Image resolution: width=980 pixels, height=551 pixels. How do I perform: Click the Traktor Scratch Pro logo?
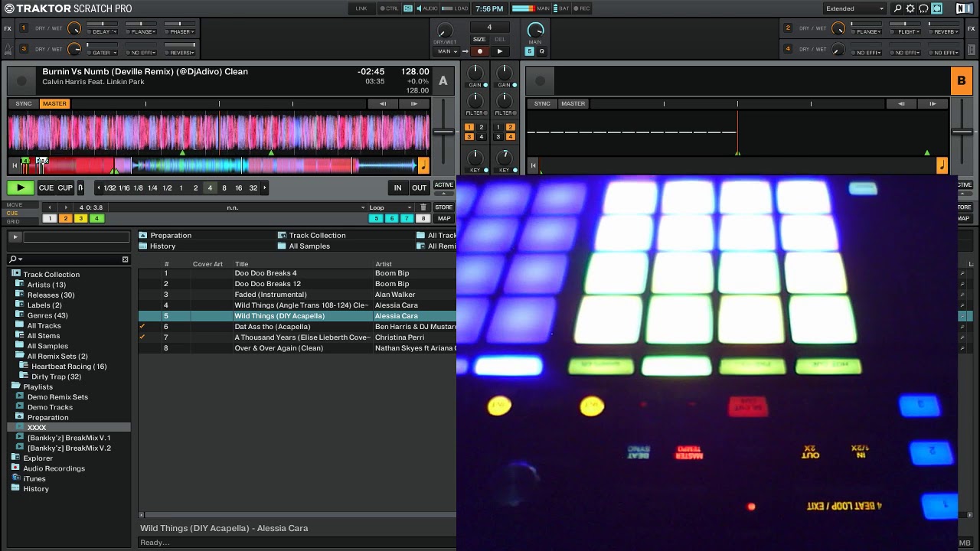pos(69,8)
